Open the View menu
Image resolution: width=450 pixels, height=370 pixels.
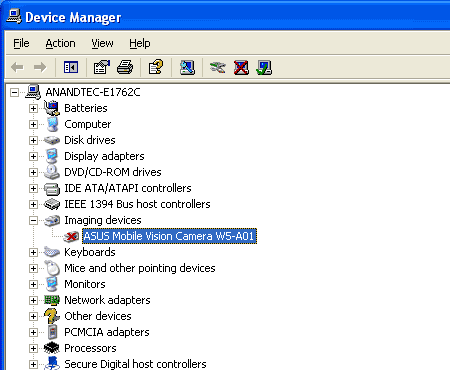[x=102, y=43]
